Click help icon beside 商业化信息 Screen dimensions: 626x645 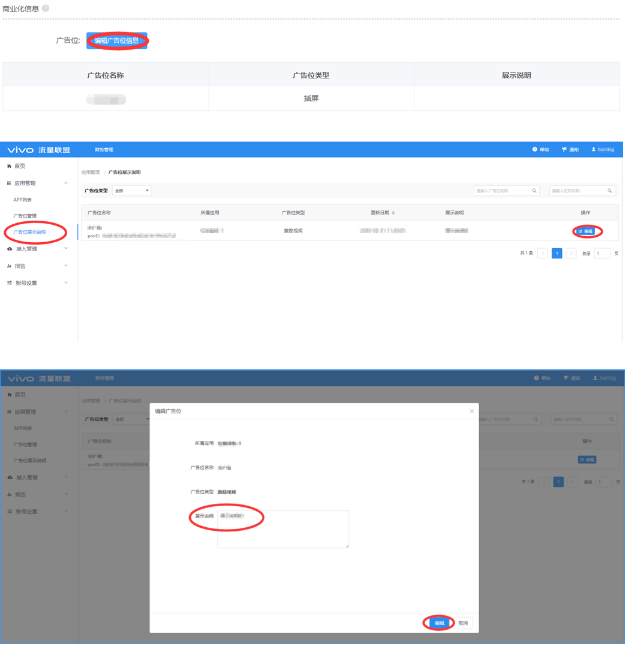pyautogui.click(x=46, y=8)
